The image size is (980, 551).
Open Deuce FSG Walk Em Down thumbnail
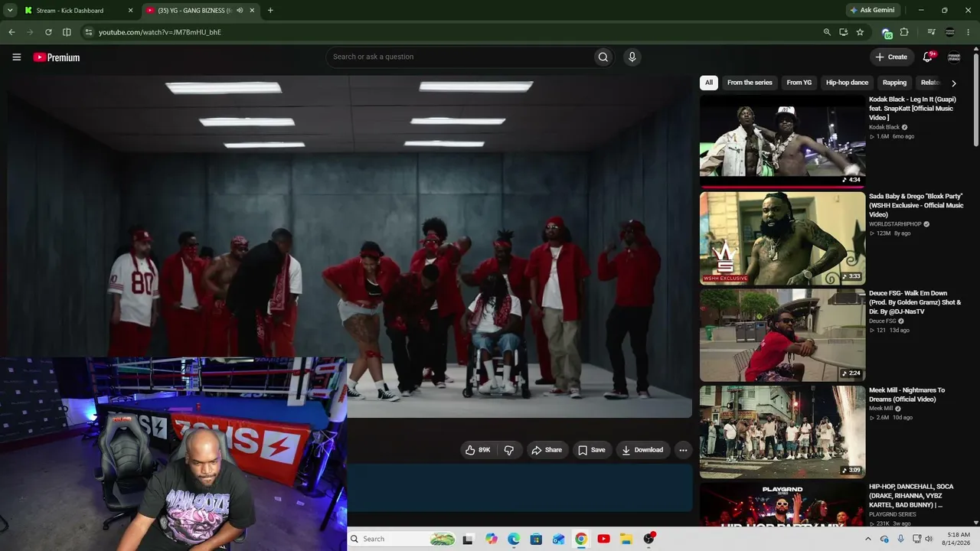click(782, 335)
